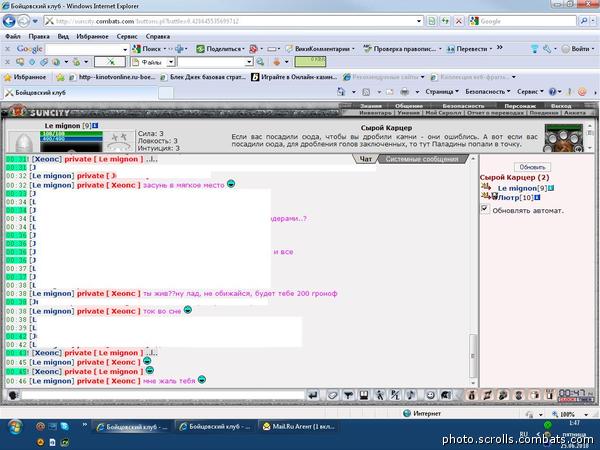The width and height of the screenshot is (600, 450).
Task: Click the smiley face emoticons icon
Action: click(x=430, y=395)
